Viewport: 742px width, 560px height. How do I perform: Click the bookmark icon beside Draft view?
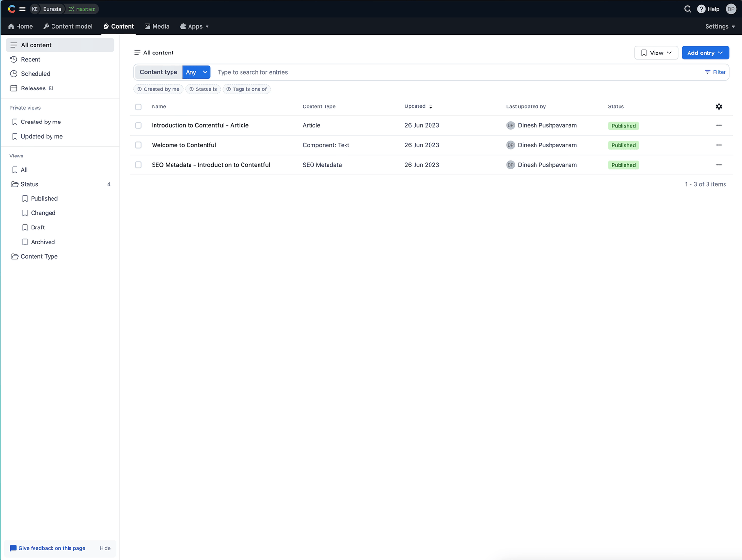25,227
